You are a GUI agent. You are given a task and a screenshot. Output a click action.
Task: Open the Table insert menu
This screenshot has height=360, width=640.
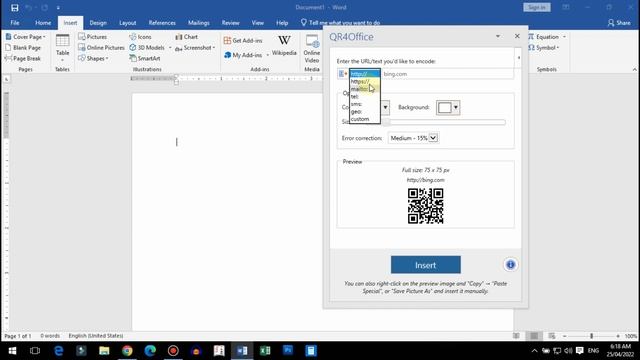62,48
